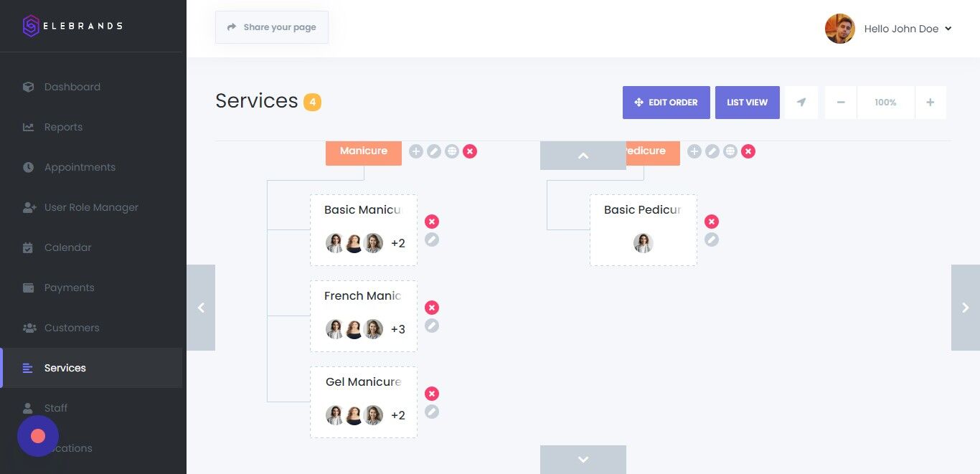The height and width of the screenshot is (474, 980).
Task: Delete the Manicure category
Action: click(470, 151)
